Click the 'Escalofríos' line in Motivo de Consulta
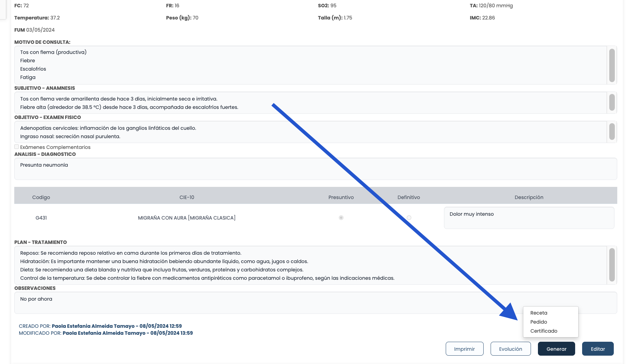Viewport: 627px width, 364px height. [x=33, y=69]
